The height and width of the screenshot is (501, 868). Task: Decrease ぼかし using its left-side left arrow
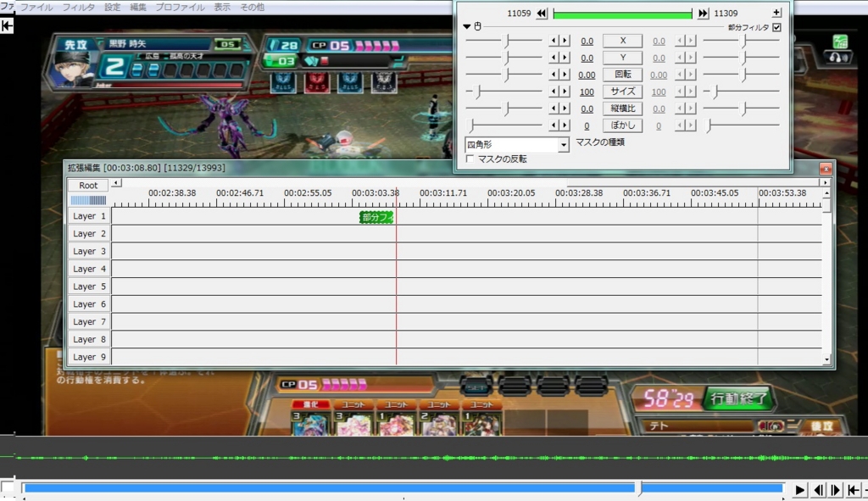coord(554,125)
